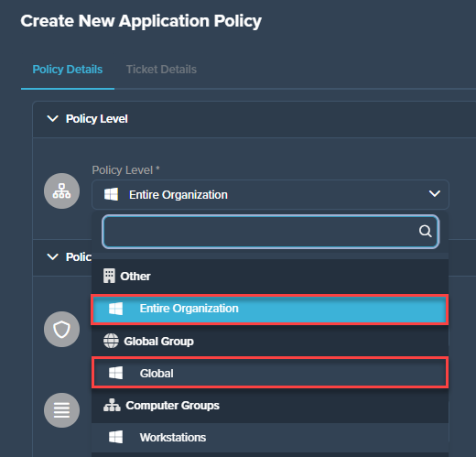Choose the Global option
476x457 pixels.
[270, 373]
